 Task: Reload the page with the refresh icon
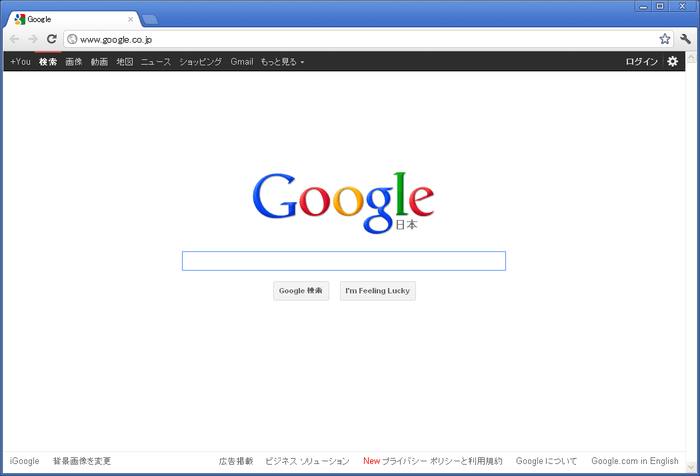pos(52,39)
